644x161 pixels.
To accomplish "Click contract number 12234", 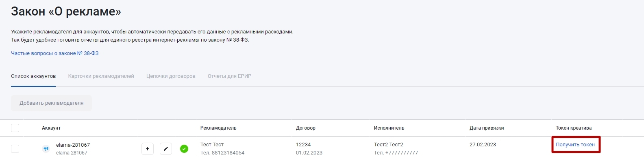I will pyautogui.click(x=303, y=145).
